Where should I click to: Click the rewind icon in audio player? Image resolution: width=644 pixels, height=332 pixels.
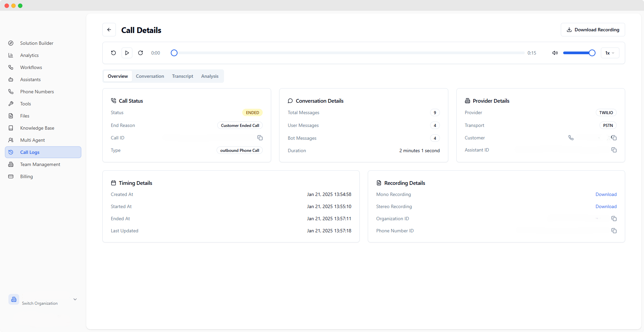click(114, 53)
